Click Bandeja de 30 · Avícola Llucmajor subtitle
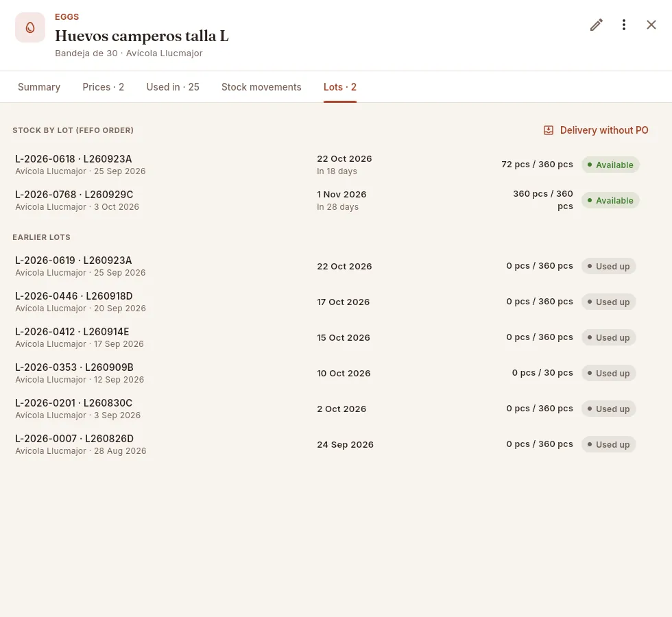 (129, 53)
